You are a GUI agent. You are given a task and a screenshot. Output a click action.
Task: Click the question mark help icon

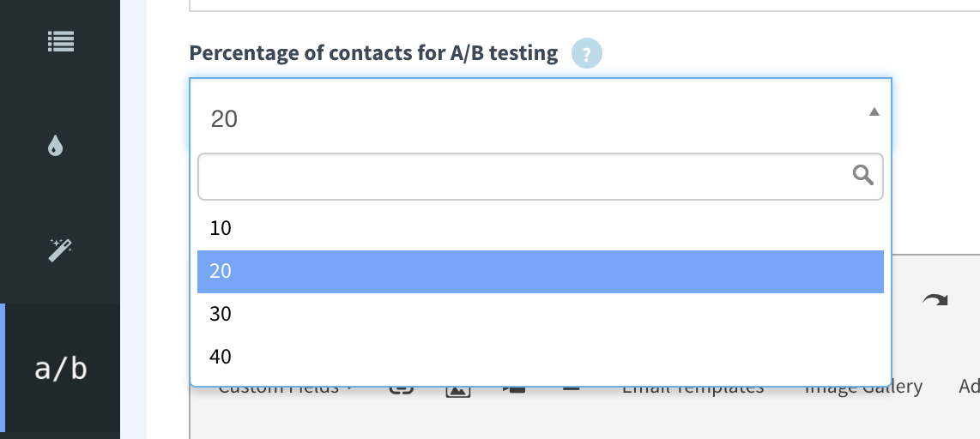pyautogui.click(x=586, y=53)
